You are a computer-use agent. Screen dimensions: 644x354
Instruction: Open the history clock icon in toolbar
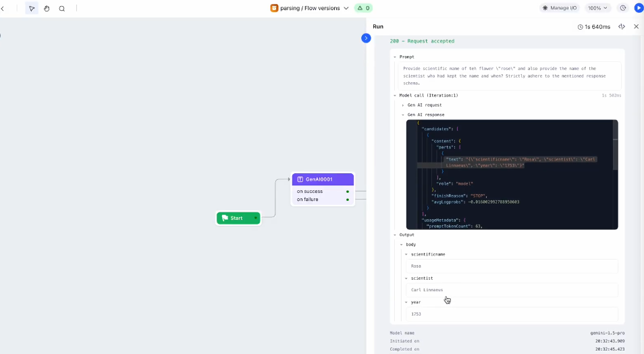[622, 8]
